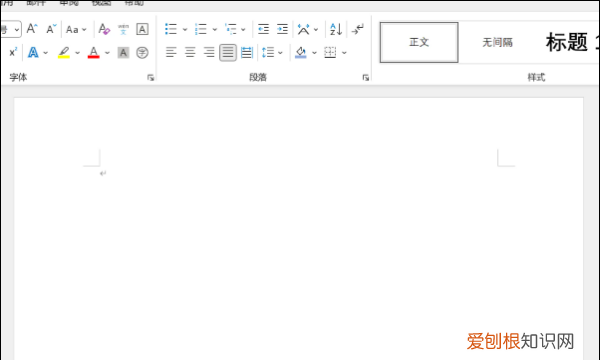Viewport: 600px width, 360px height.
Task: Center the text alignment
Action: pyautogui.click(x=190, y=52)
